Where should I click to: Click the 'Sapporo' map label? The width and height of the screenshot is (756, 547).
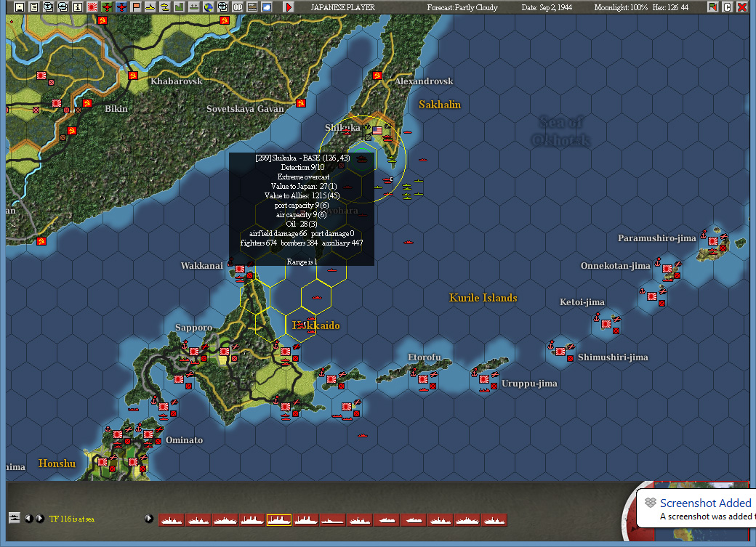194,328
